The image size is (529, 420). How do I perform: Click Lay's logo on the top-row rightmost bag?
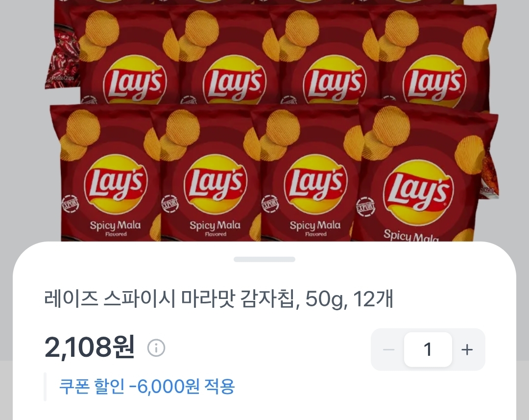point(433,82)
